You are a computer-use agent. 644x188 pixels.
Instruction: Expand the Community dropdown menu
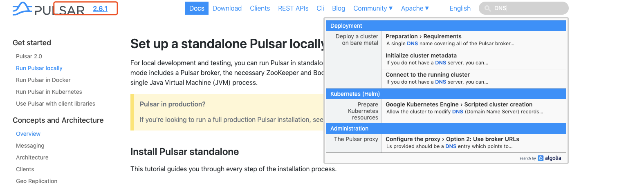pyautogui.click(x=373, y=8)
